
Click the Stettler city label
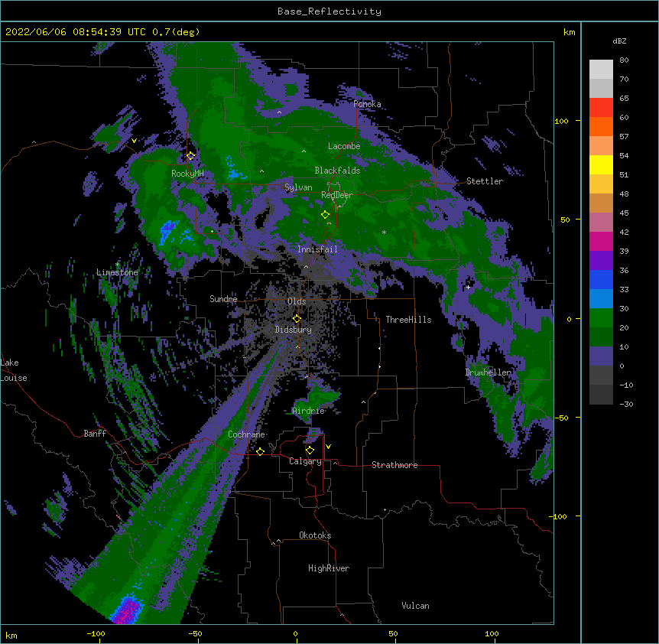pos(485,181)
